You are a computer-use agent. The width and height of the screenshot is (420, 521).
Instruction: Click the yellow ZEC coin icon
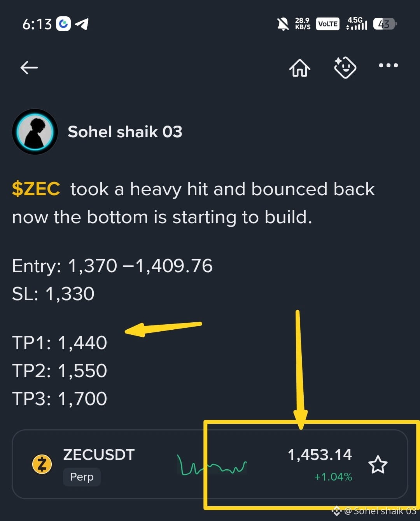point(42,464)
